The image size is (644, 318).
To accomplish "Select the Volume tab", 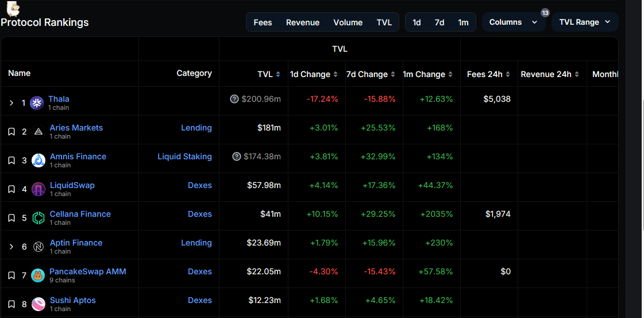I will point(348,22).
